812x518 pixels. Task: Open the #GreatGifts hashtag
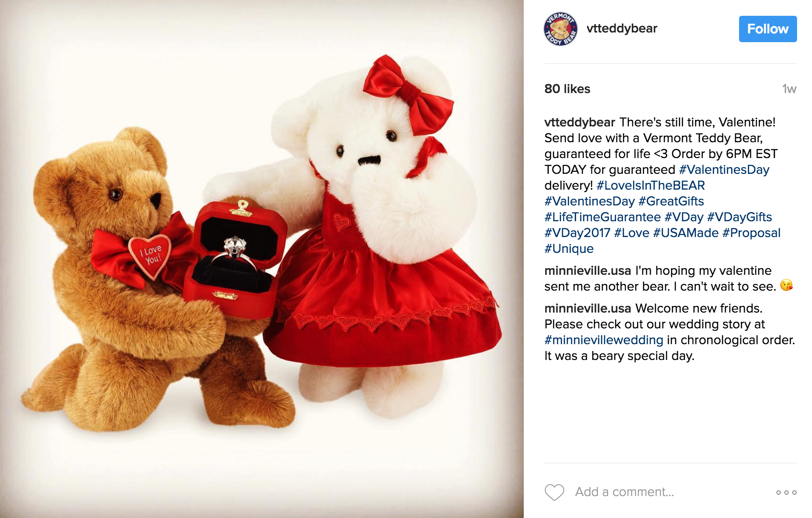(671, 201)
